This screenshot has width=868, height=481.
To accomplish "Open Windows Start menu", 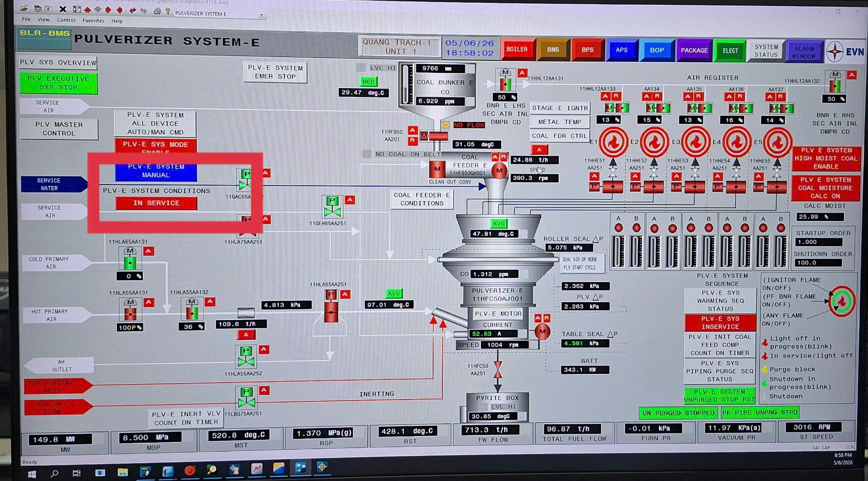I will point(31,473).
